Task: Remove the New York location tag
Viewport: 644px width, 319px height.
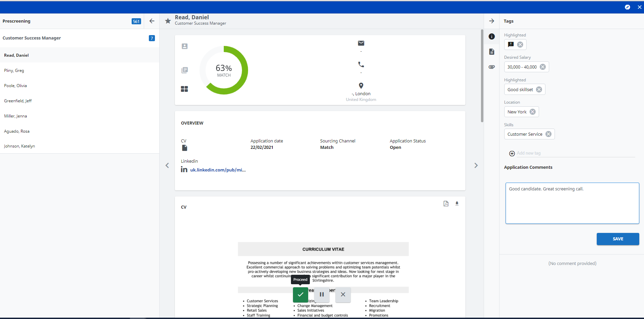Action: [x=533, y=112]
